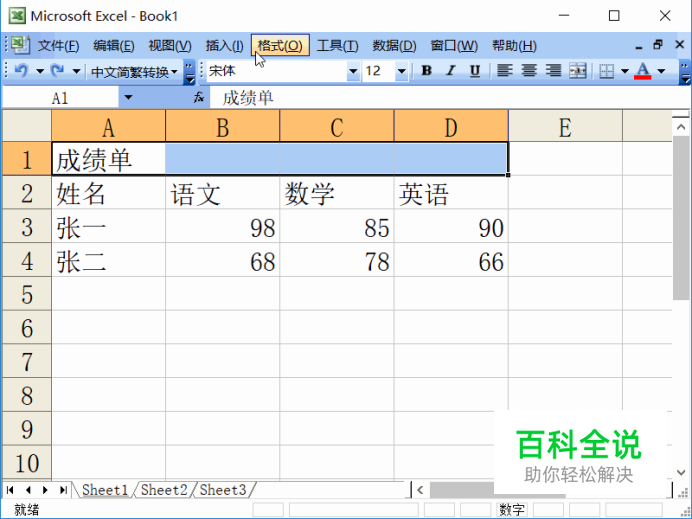This screenshot has width=692, height=519.
Task: Expand standard toolbar options chevron
Action: pyautogui.click(x=189, y=72)
